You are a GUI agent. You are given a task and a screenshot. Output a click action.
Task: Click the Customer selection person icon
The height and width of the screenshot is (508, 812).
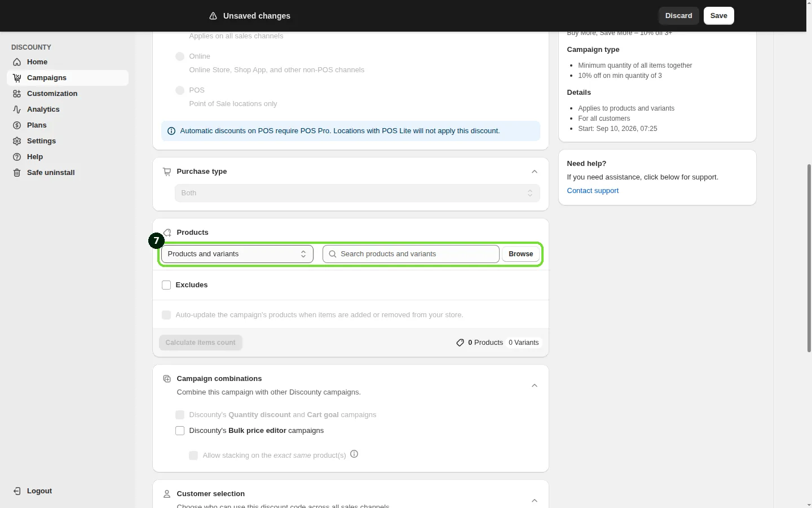[x=167, y=494]
